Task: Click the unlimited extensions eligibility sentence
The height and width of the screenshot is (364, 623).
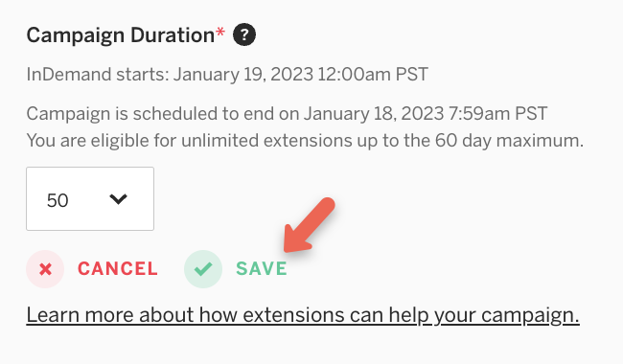Action: (x=305, y=141)
